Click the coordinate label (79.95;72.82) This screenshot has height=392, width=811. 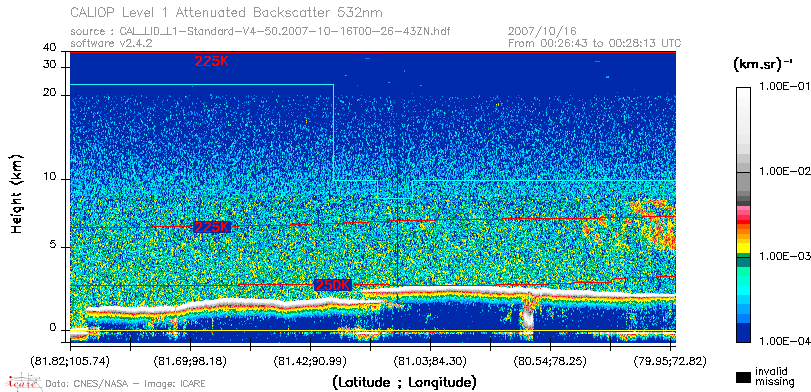pos(670,360)
